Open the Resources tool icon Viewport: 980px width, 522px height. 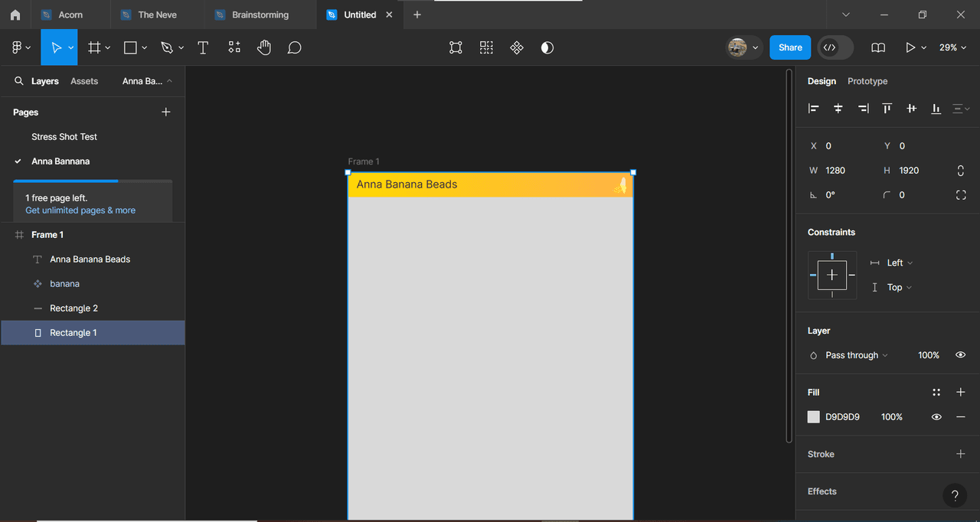[x=234, y=47]
